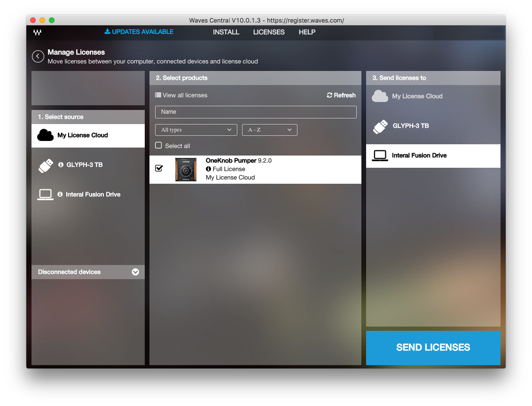Click the info icon next to source GLYPH-3 TB
Image resolution: width=532 pixels, height=406 pixels.
[61, 164]
